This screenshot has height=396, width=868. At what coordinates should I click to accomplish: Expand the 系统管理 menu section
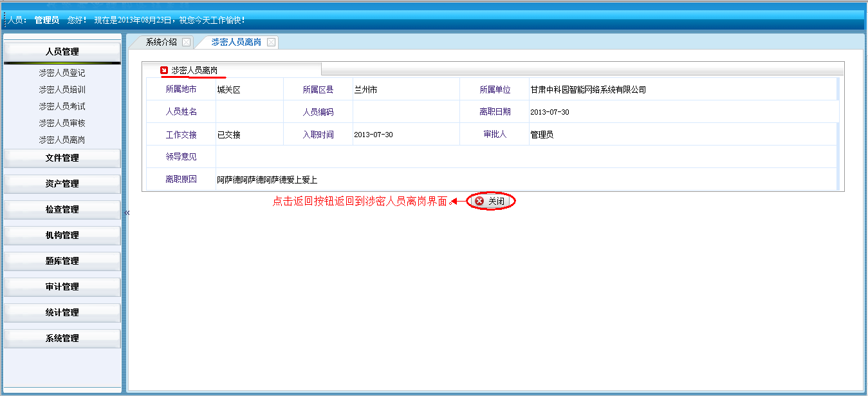(62, 338)
